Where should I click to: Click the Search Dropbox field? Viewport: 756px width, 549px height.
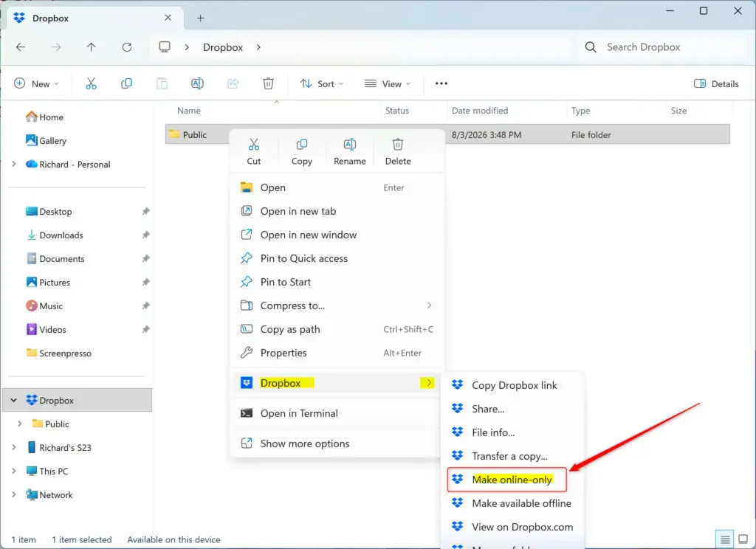click(x=664, y=46)
